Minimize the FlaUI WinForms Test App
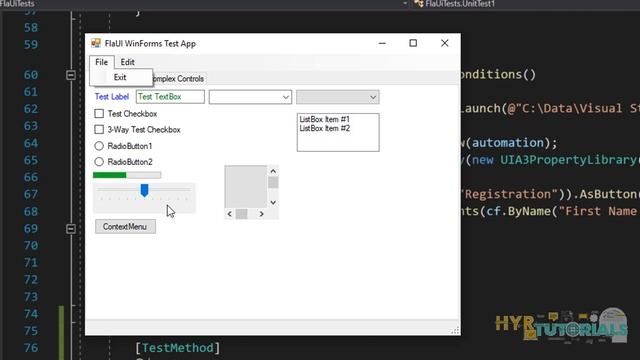Viewport: 640px width, 360px height. coord(382,43)
